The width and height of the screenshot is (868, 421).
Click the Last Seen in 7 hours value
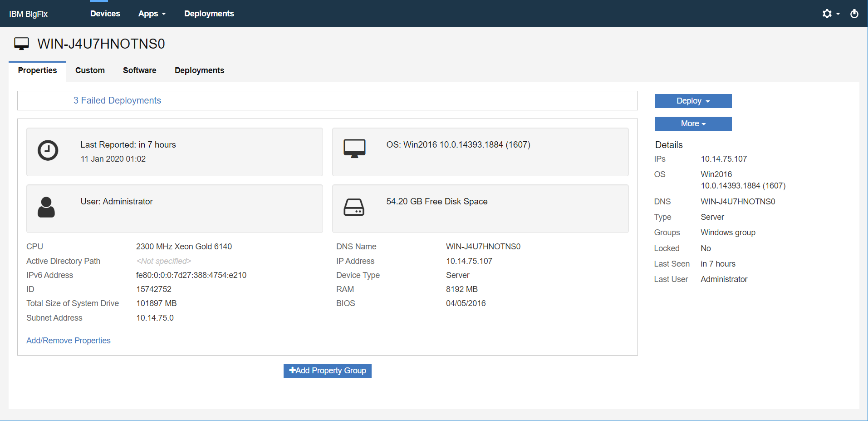[718, 264]
